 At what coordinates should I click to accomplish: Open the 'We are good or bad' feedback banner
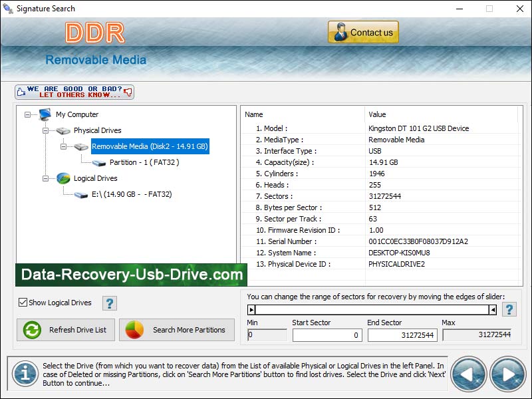coord(74,92)
